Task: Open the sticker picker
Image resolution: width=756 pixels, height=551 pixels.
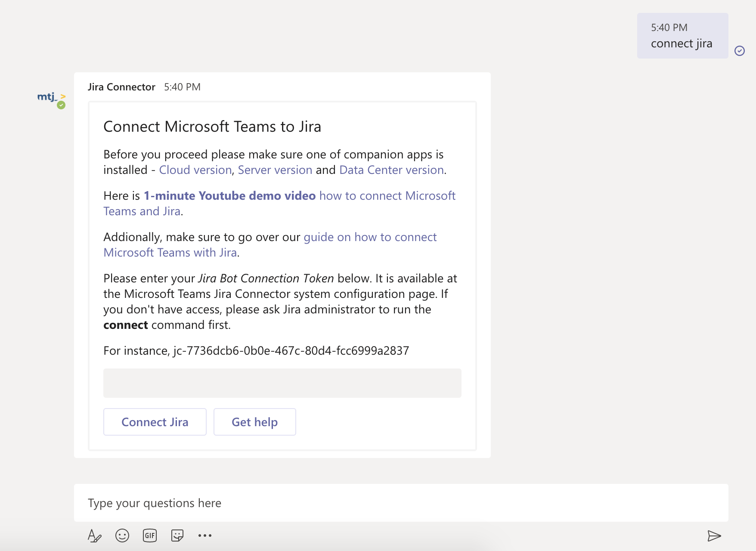Action: [177, 535]
